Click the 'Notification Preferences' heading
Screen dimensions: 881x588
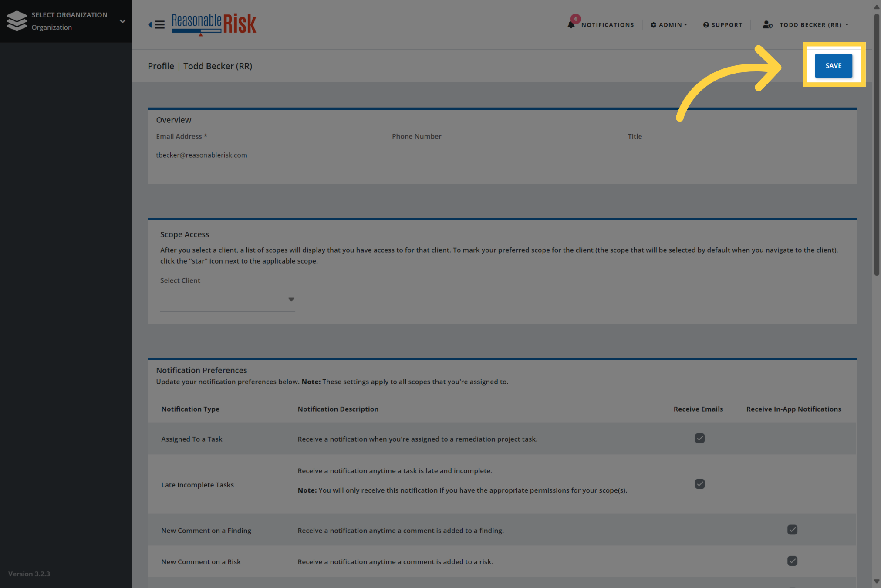tap(202, 370)
